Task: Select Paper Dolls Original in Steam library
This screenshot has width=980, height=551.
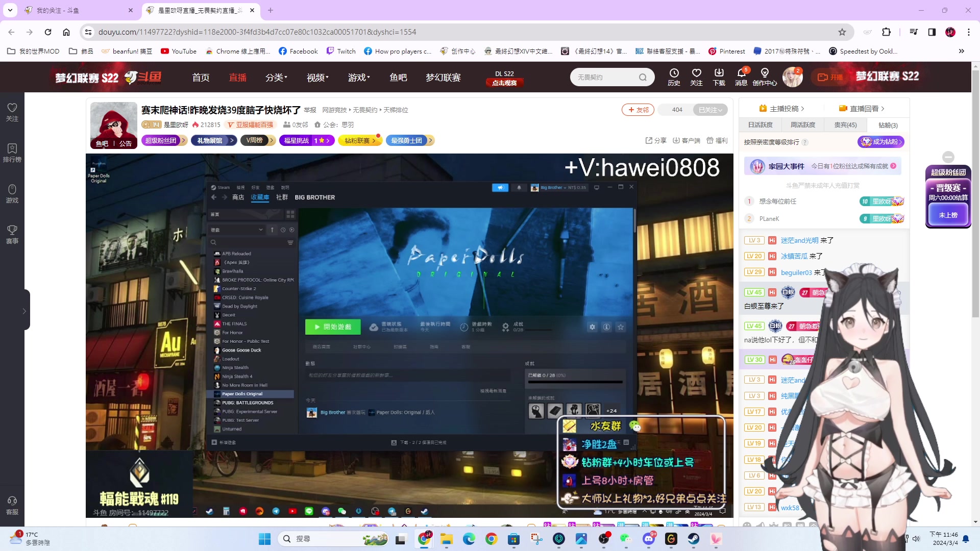Action: click(x=242, y=393)
